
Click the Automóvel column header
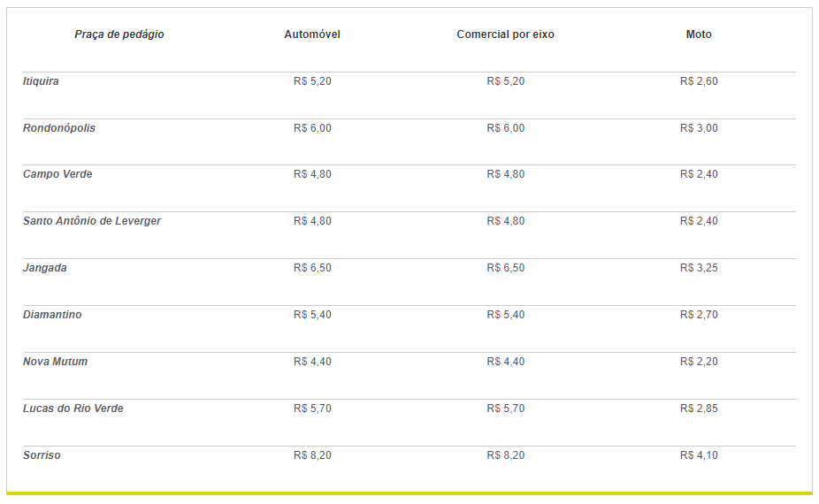(x=312, y=34)
